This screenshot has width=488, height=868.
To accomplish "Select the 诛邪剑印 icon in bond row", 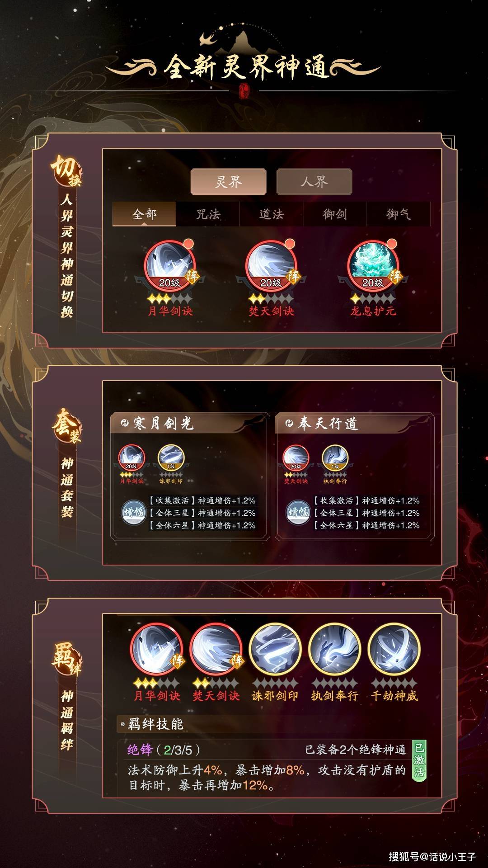I will pos(275,650).
